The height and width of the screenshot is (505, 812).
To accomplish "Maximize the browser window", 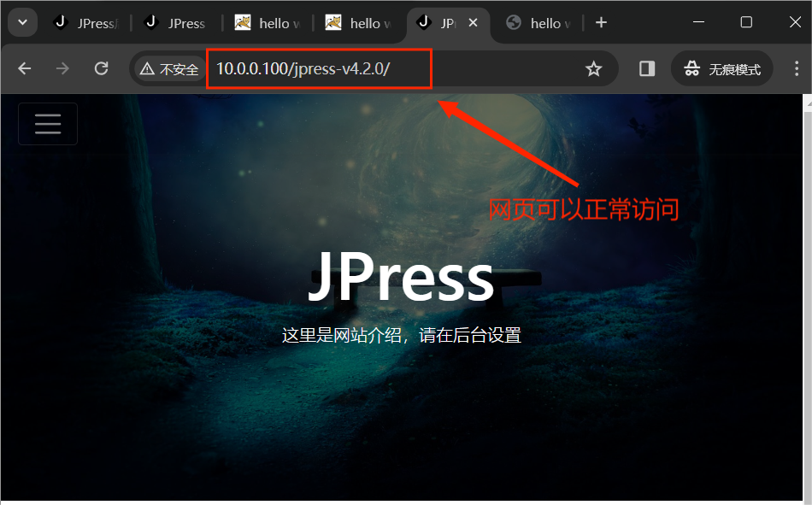I will 746,22.
